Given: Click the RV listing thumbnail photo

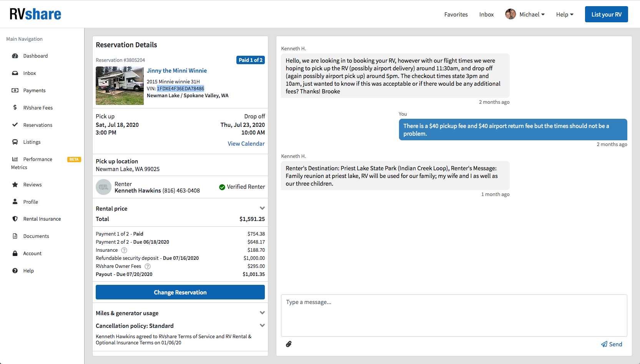Looking at the screenshot, I should click(120, 86).
